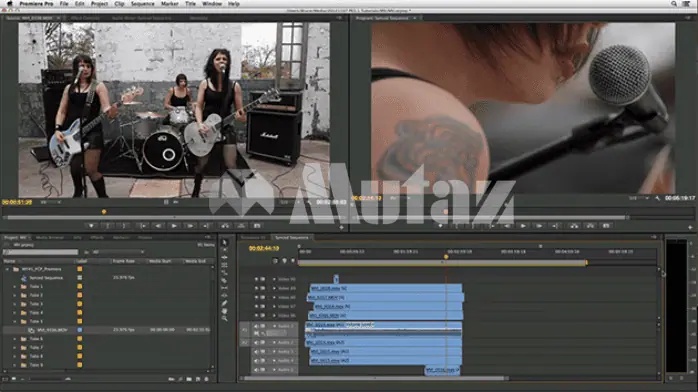Add a marker in the Source monitor

coord(91,226)
